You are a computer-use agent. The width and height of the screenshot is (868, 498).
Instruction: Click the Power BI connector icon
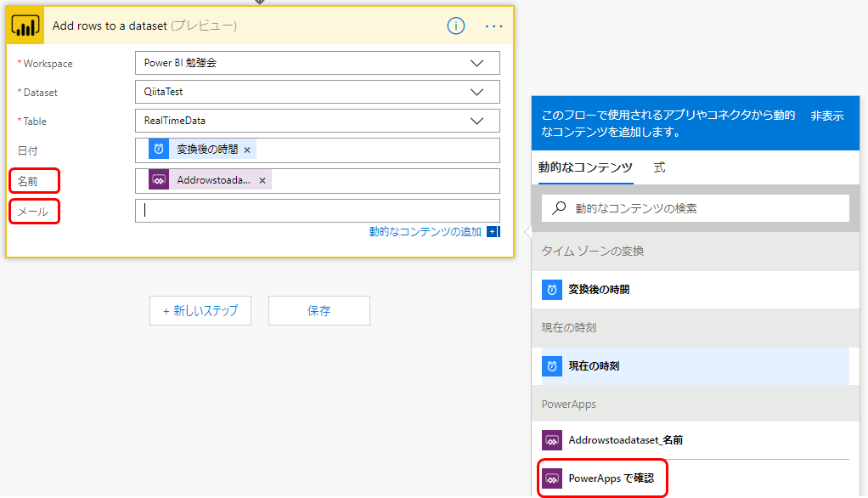pos(25,25)
